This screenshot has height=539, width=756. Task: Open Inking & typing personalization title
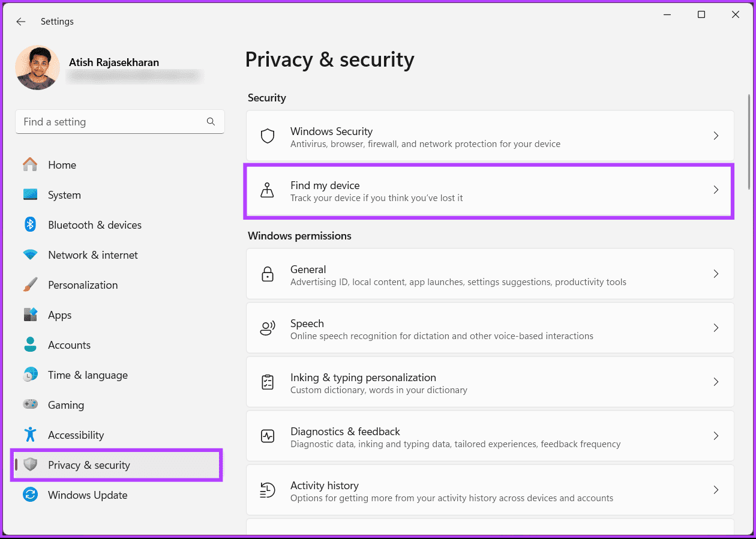click(x=363, y=378)
